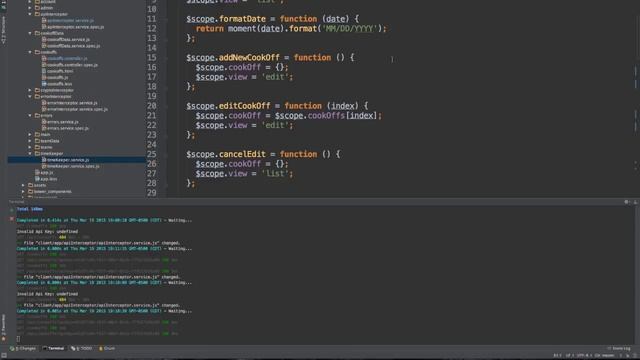Expand the assets folder

tap(23, 185)
